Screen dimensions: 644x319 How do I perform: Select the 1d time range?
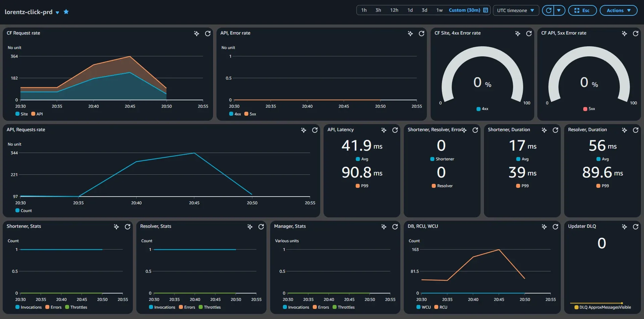pos(410,10)
